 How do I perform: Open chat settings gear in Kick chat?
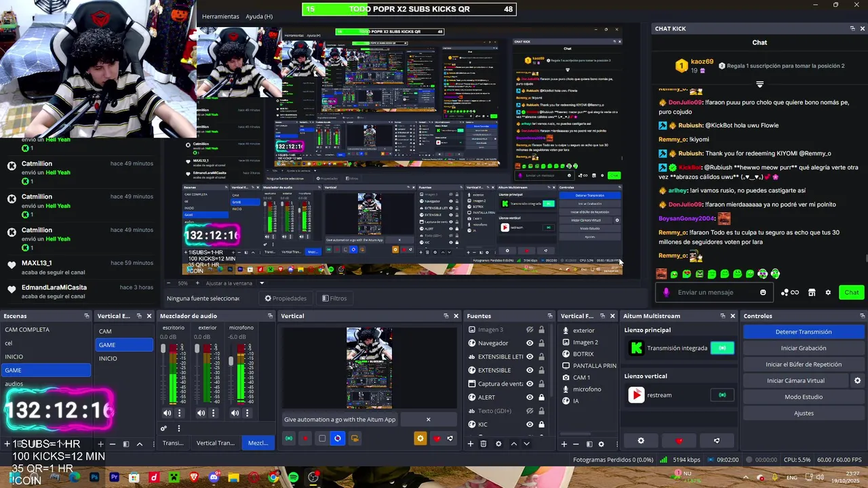click(x=828, y=293)
